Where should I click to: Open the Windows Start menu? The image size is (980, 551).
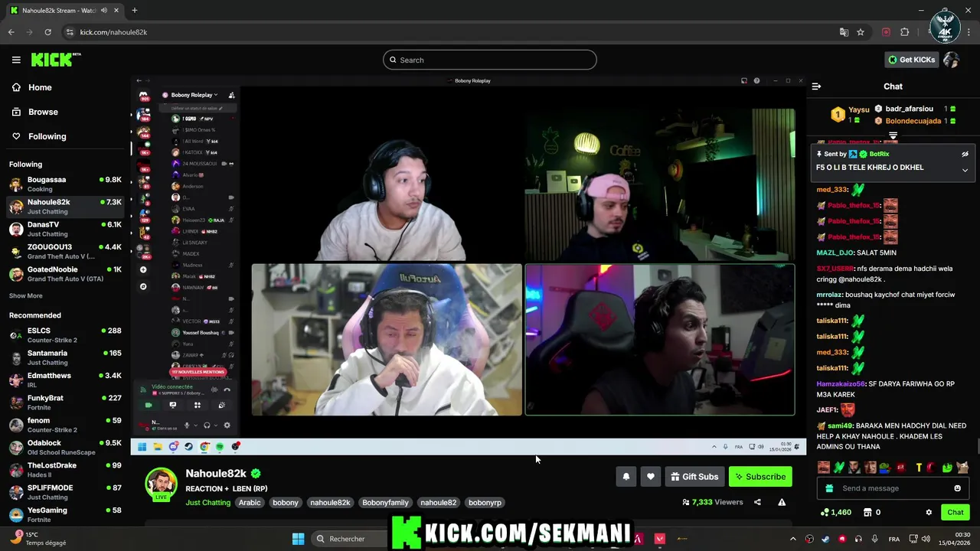click(298, 539)
